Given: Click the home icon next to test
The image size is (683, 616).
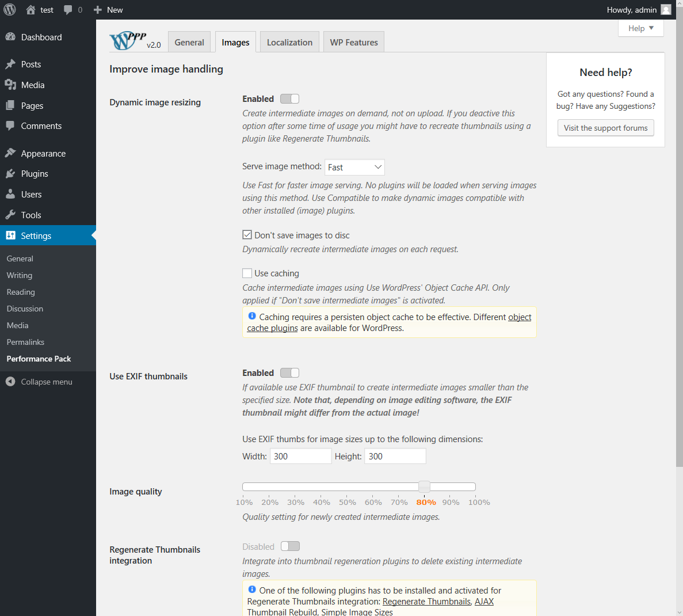Looking at the screenshot, I should (30, 10).
